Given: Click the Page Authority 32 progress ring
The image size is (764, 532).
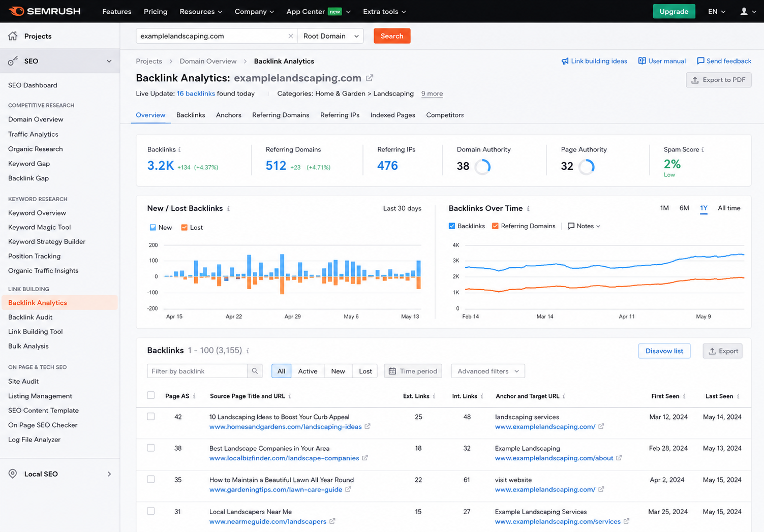Looking at the screenshot, I should (x=587, y=167).
